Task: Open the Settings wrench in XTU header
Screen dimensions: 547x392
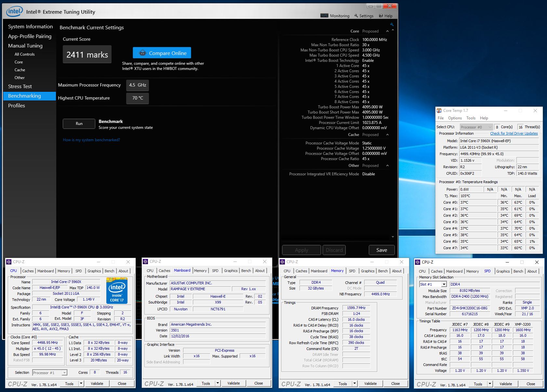Action: pos(364,16)
